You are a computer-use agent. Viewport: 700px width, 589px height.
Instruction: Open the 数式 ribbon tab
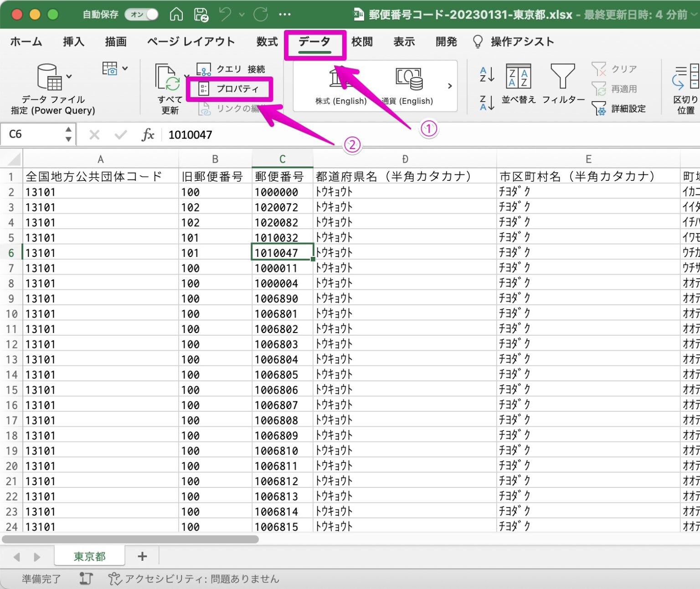[x=267, y=41]
